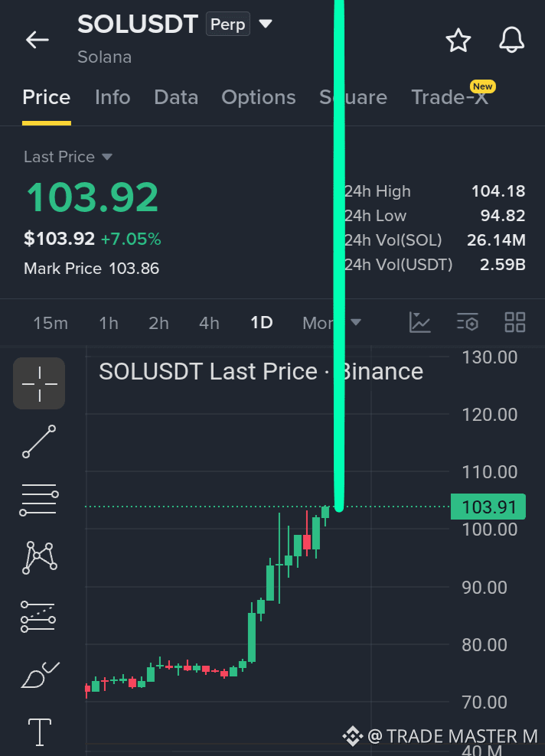Select the 1h timeframe

109,323
